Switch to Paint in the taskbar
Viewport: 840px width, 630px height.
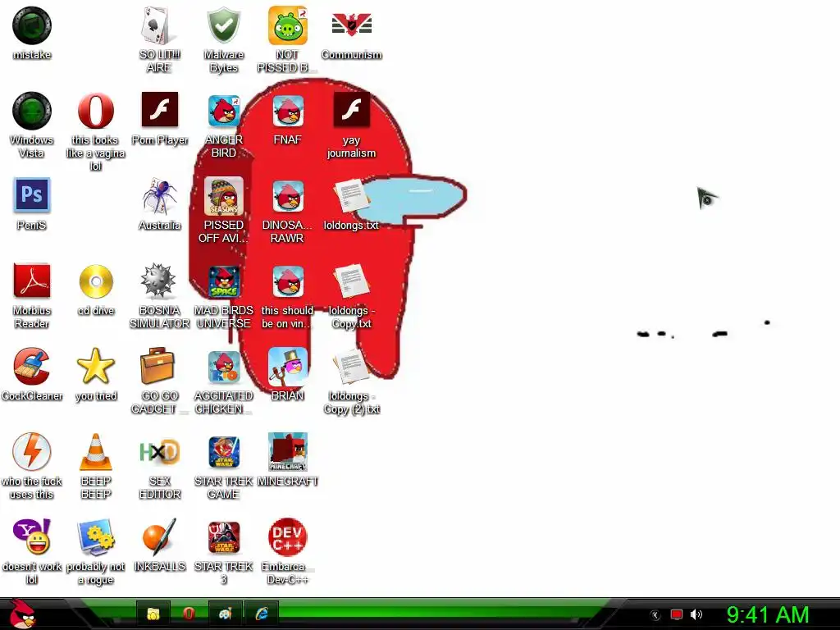tap(225, 614)
